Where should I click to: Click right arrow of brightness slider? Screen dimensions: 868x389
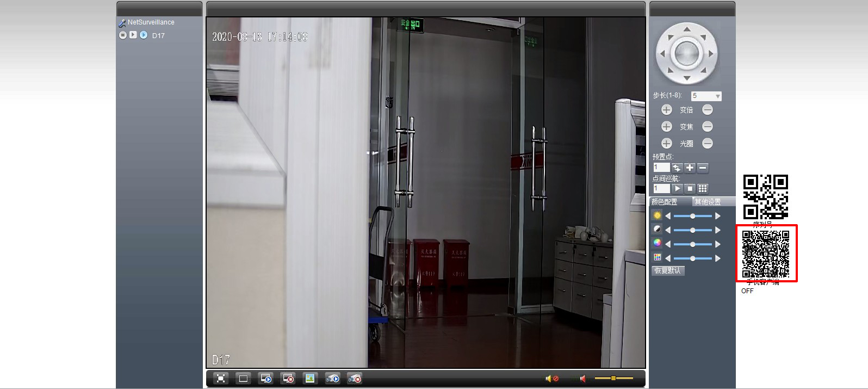tap(718, 216)
